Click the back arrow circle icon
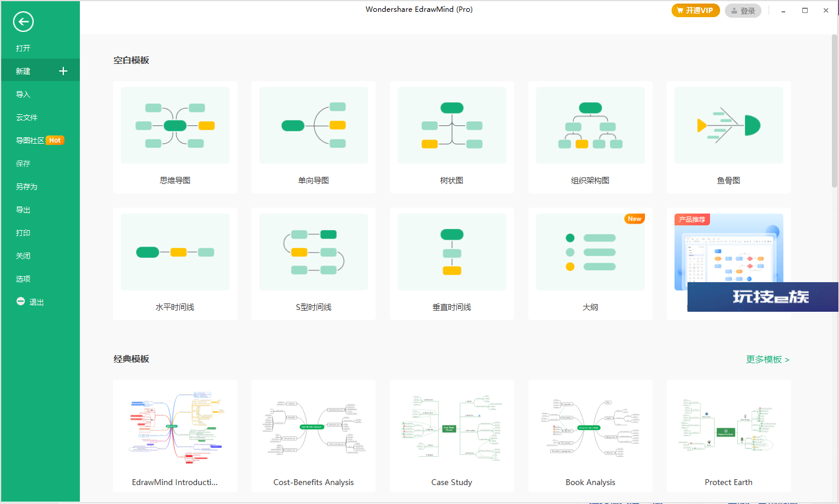Image resolution: width=839 pixels, height=504 pixels. click(x=23, y=22)
